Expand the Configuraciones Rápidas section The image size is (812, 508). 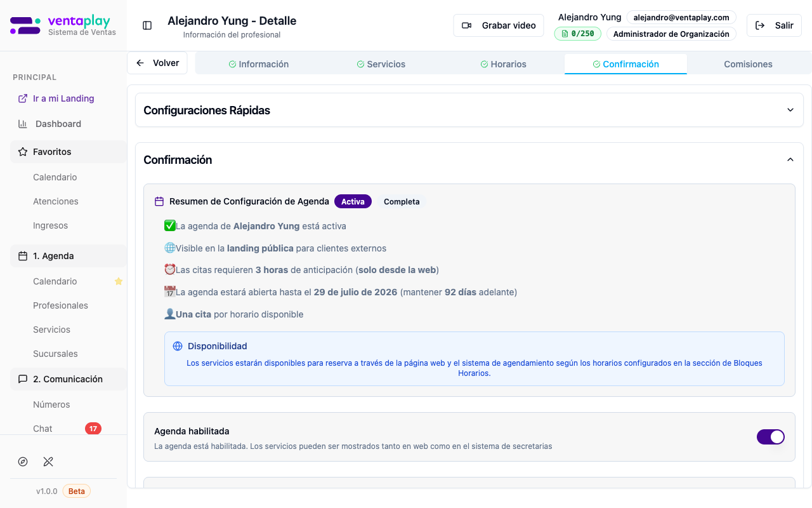(790, 110)
